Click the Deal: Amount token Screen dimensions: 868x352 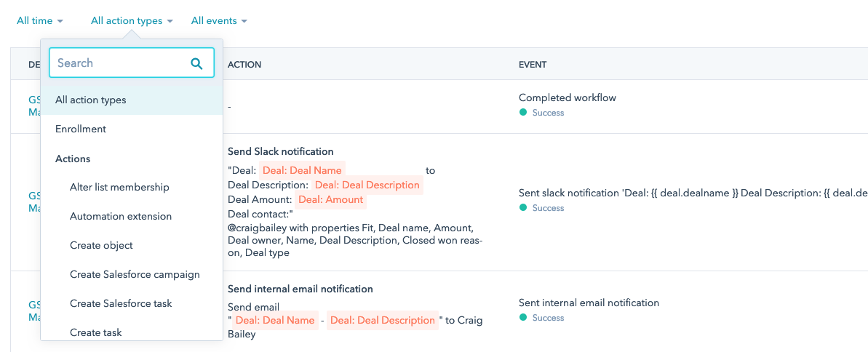[330, 199]
